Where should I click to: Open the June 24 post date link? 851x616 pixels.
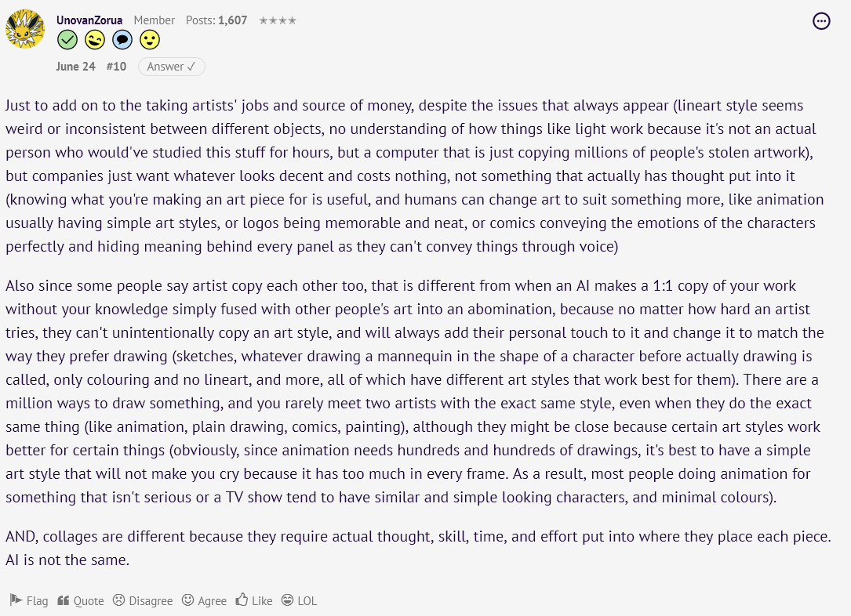[75, 67]
